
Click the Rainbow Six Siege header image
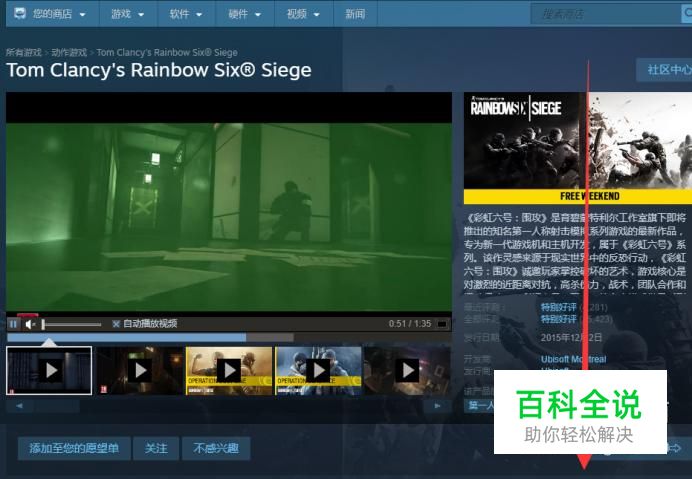point(578,148)
